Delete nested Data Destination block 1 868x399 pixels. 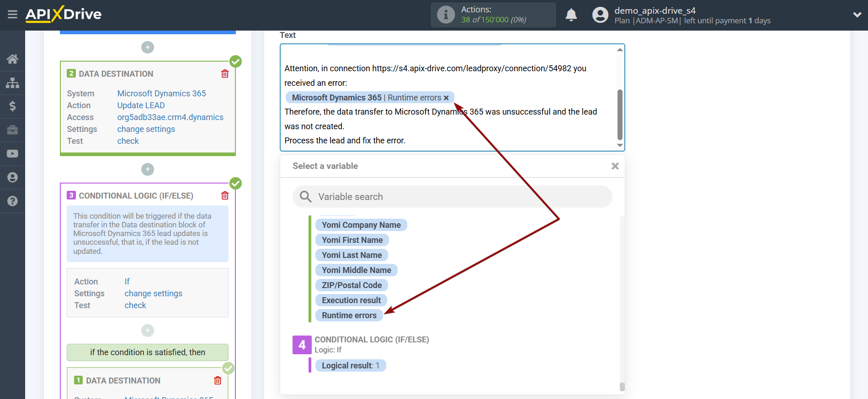(218, 380)
